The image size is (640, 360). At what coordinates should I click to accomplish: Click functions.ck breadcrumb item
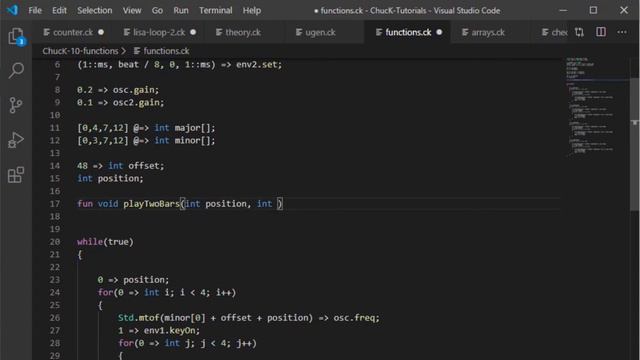[x=162, y=51]
